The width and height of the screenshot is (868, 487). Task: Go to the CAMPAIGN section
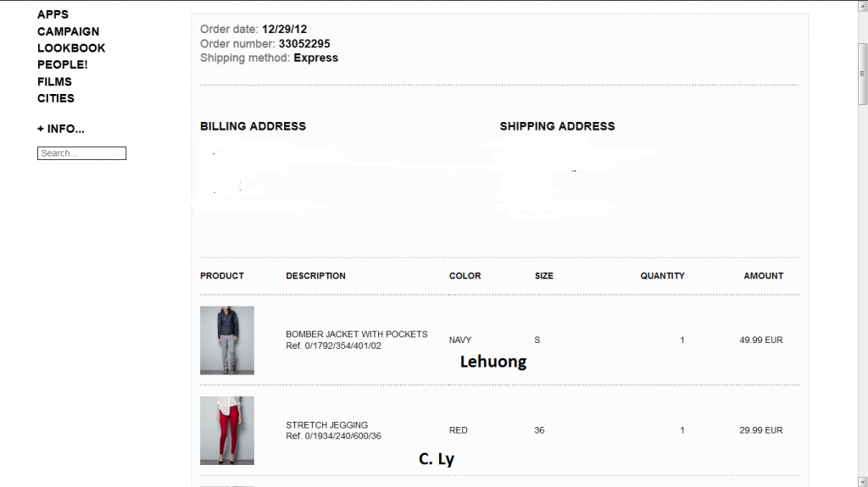pos(68,31)
